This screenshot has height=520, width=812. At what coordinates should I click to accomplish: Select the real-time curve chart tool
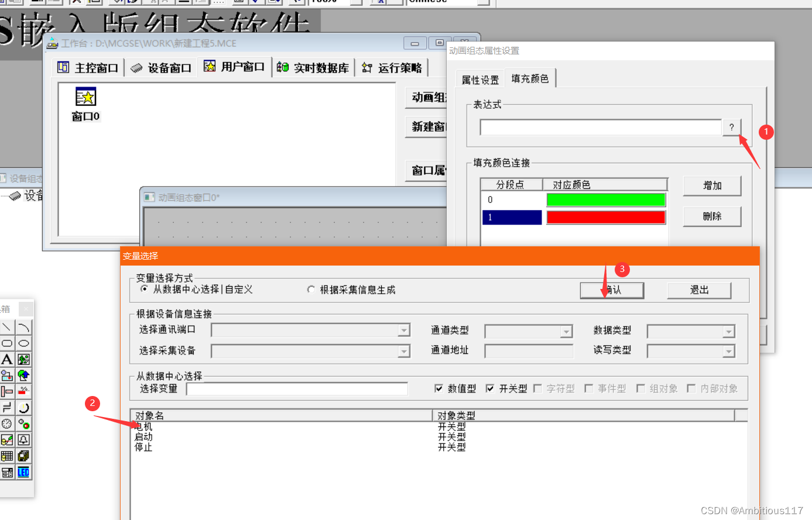7,440
